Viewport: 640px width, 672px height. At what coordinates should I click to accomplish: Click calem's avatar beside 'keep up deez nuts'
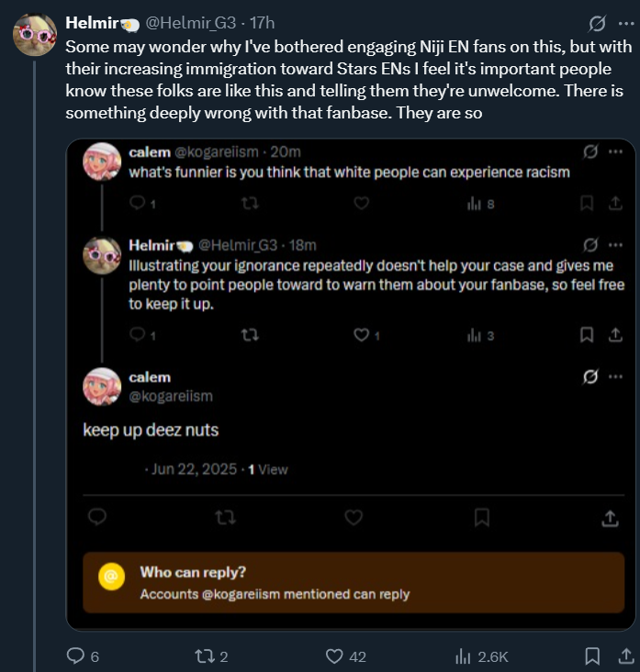(x=102, y=386)
